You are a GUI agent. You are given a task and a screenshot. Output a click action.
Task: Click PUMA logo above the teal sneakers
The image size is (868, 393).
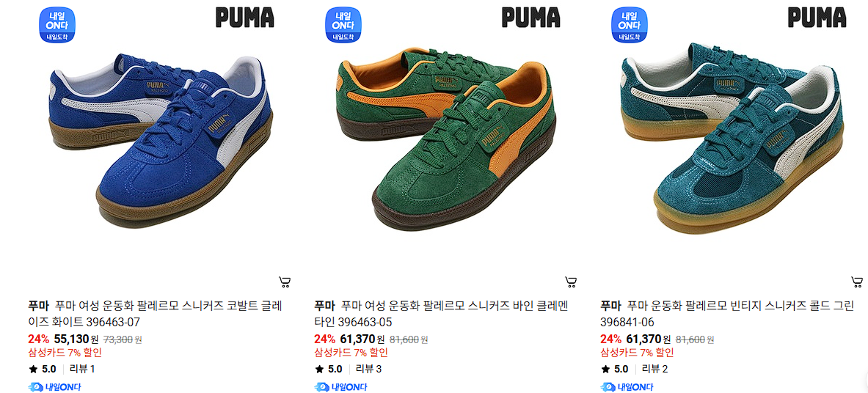pos(817,18)
